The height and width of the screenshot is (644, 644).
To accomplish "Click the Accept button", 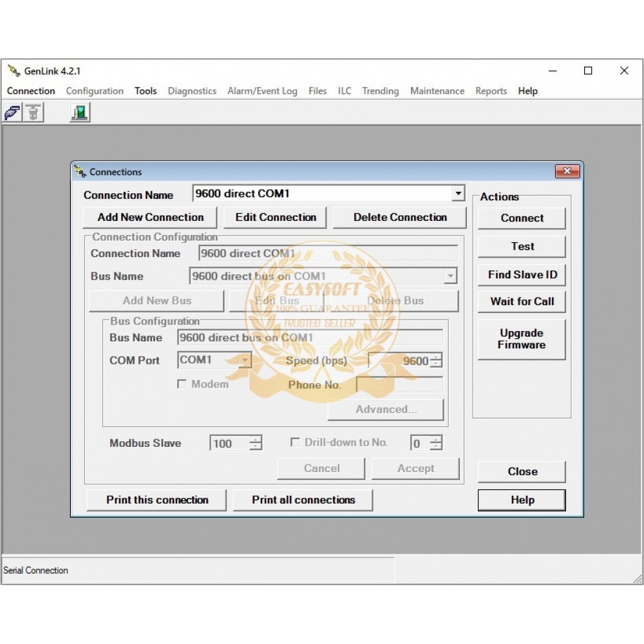I will [415, 469].
